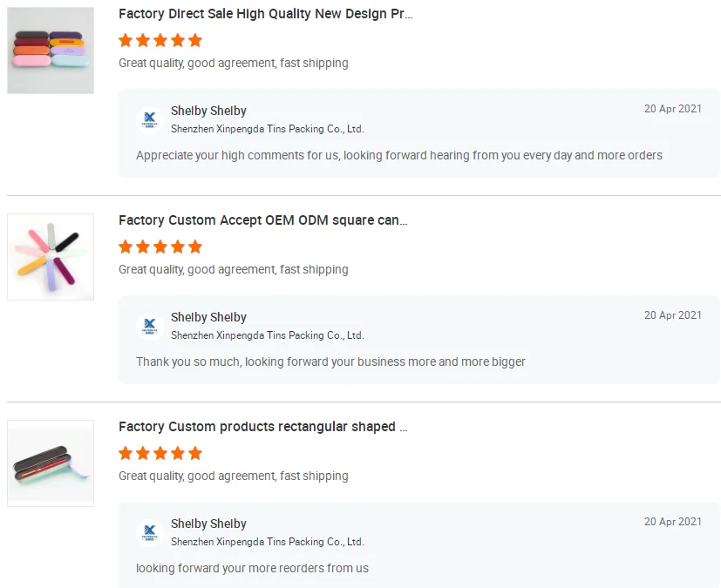Click Shelby Shelby name in the second reply
This screenshot has height=588, width=721.
pos(208,317)
